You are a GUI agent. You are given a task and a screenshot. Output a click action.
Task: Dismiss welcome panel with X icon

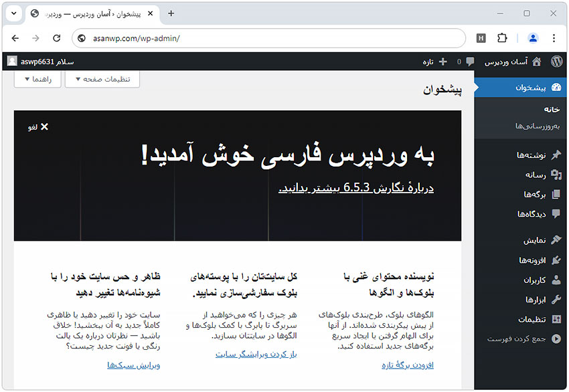pos(44,126)
